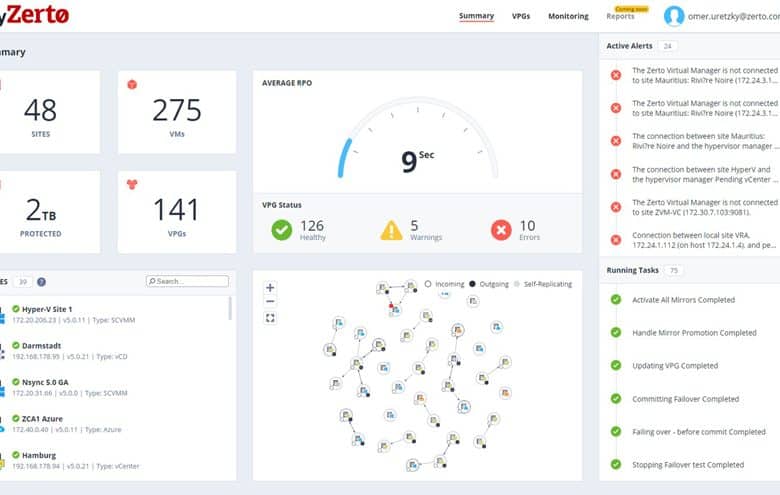Image resolution: width=780 pixels, height=495 pixels.
Task: Open the Active Alerts count badge
Action: [667, 46]
